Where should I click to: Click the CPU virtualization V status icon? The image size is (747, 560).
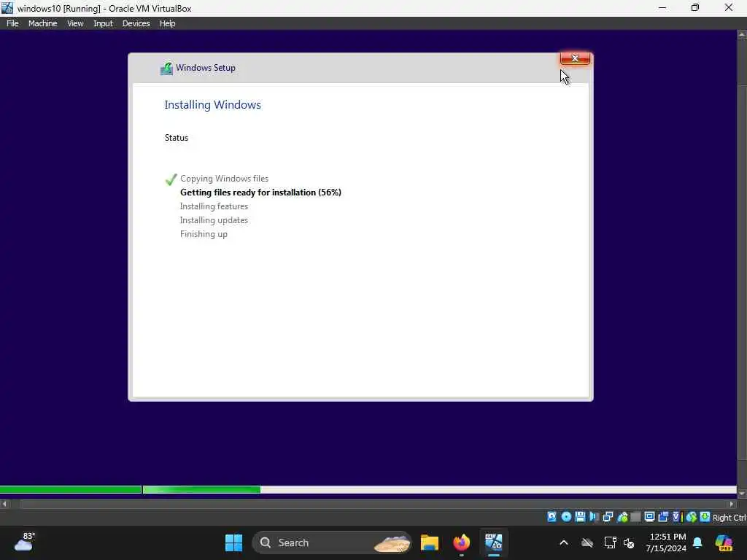point(676,517)
